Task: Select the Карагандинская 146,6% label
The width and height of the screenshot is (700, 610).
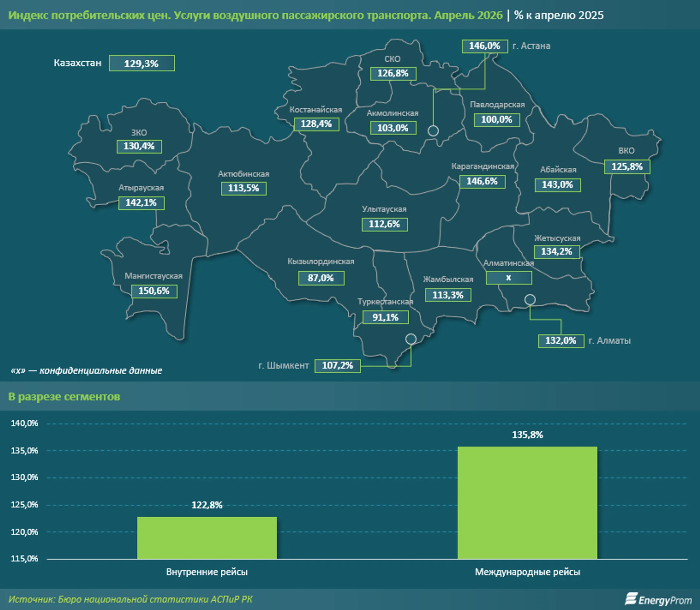Action: click(482, 182)
